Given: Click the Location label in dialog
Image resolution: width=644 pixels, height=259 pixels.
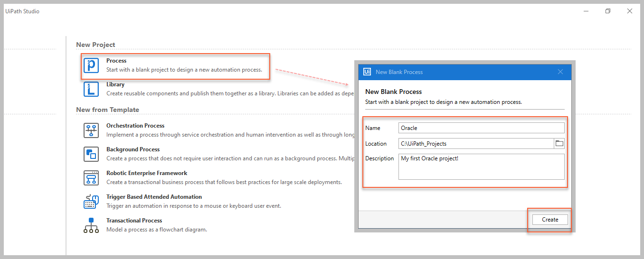Looking at the screenshot, I should tap(376, 144).
